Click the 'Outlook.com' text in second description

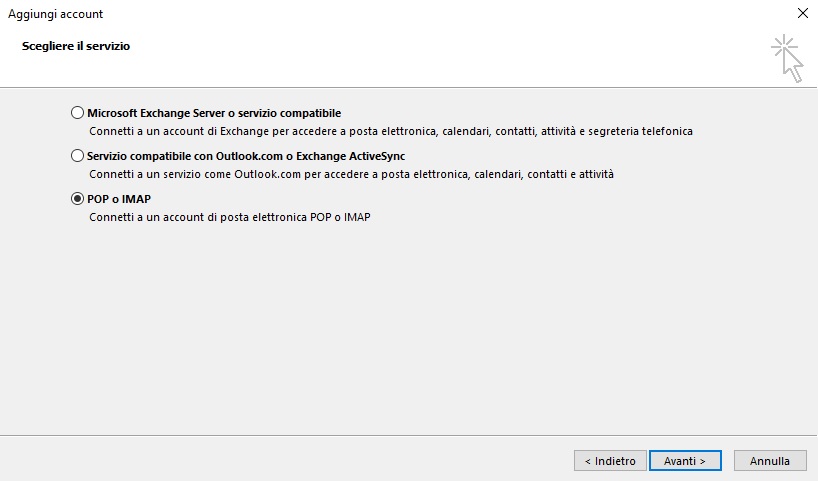click(268, 174)
